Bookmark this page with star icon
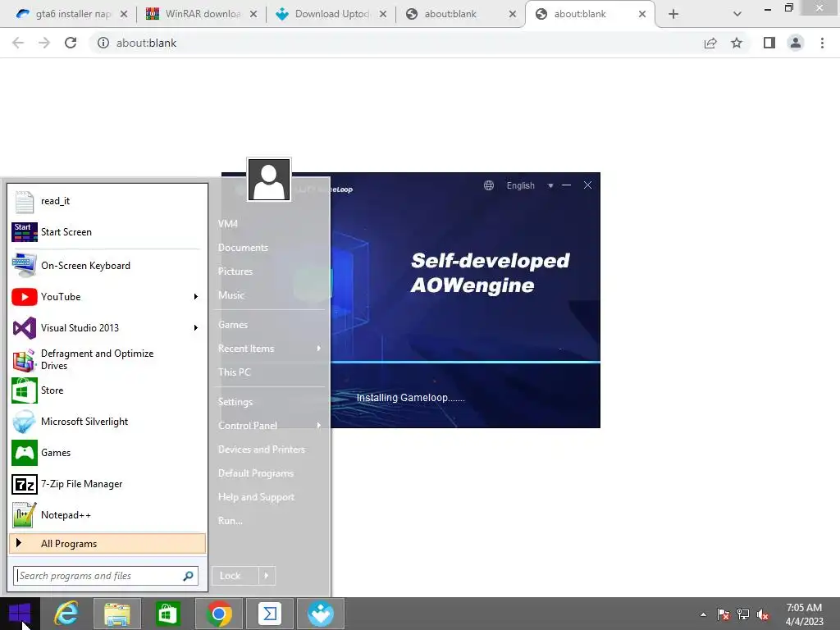 point(737,43)
